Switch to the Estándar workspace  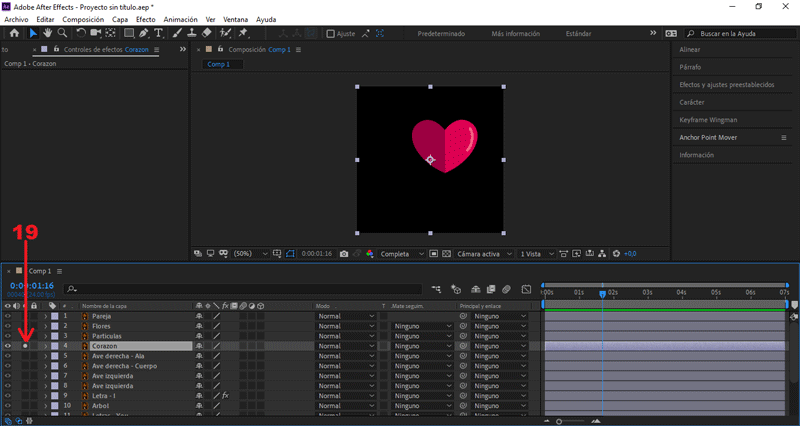coord(578,33)
